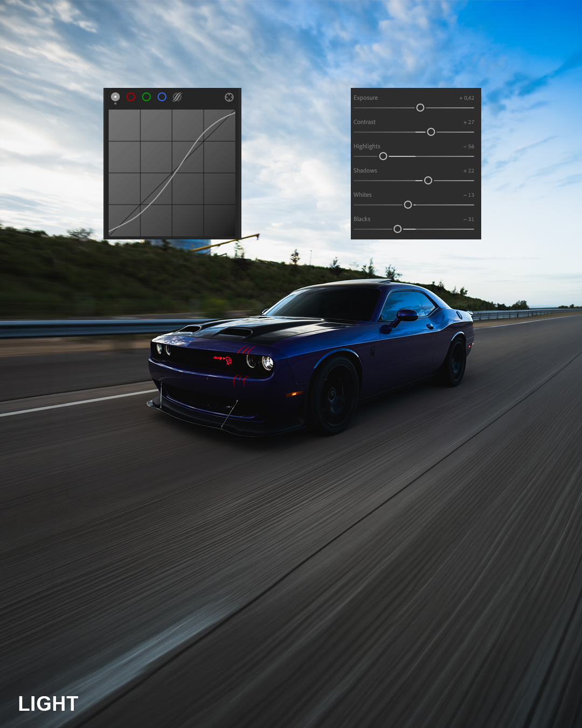Image resolution: width=582 pixels, height=728 pixels.
Task: Click the Highlights slider handle
Action: coord(383,156)
